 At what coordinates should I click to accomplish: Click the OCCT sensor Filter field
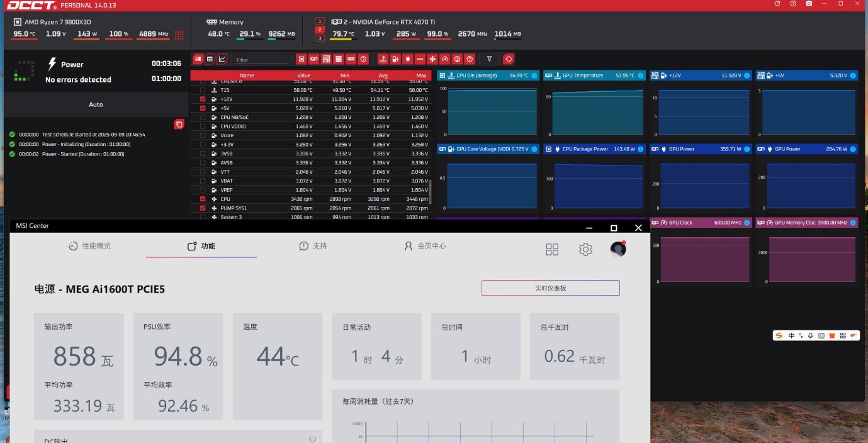(261, 60)
